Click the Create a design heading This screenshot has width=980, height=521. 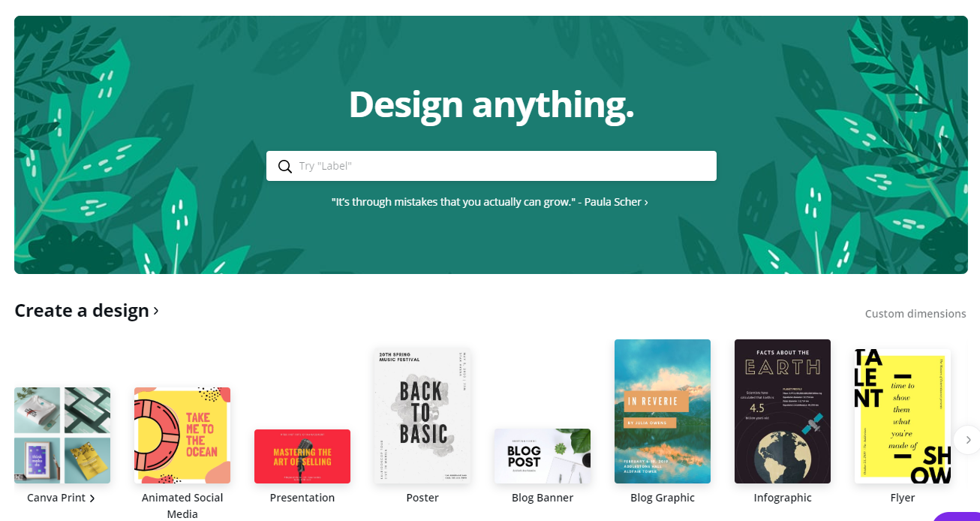click(x=82, y=311)
